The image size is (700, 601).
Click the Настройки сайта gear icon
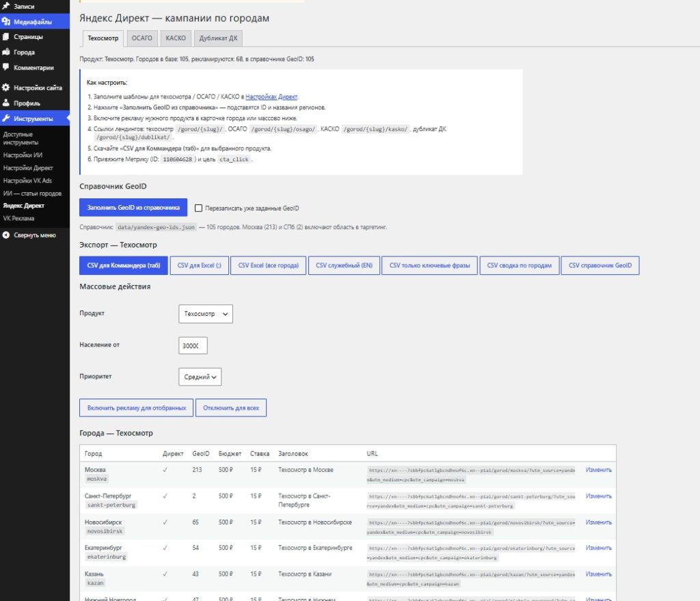point(5,88)
